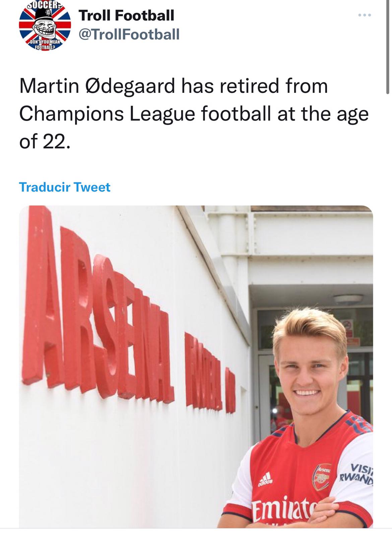Screen dimensions: 392x536
Task: Click the red FOOTBALL lettering on the wall
Action: pyautogui.click(x=204, y=372)
